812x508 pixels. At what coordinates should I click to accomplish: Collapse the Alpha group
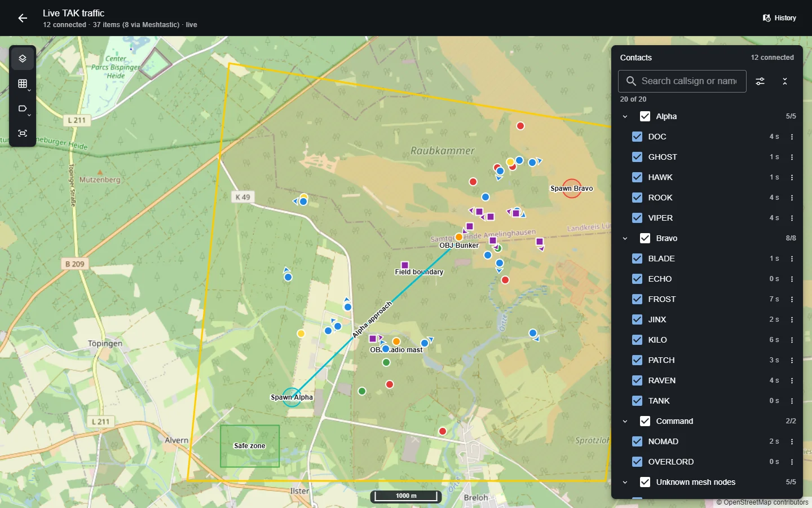(x=625, y=116)
